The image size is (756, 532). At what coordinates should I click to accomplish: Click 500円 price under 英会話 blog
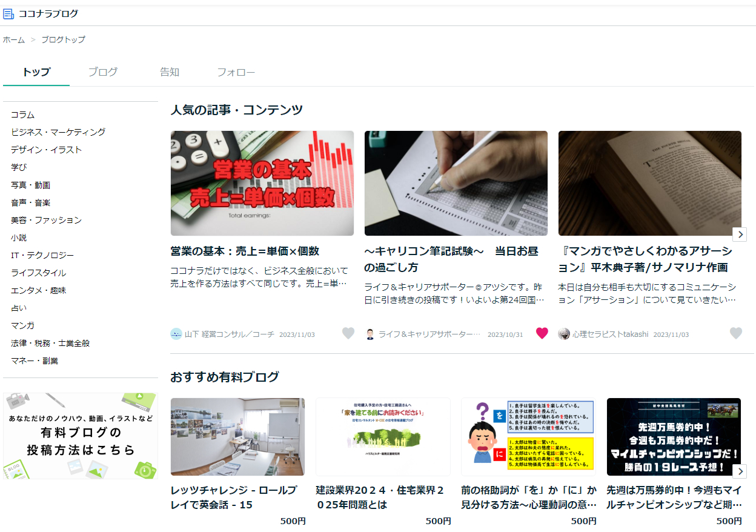[x=293, y=521]
